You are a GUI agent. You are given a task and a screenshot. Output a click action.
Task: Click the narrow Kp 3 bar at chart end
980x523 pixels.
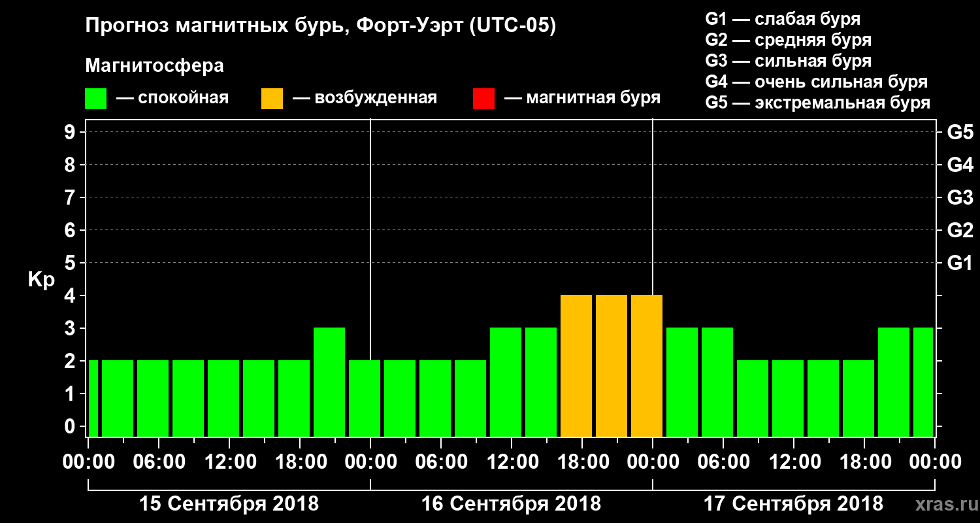923,382
